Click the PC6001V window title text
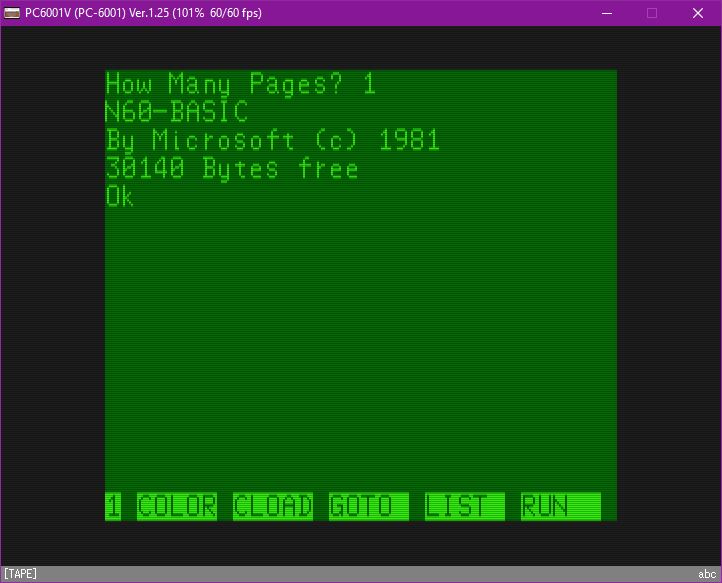 143,13
